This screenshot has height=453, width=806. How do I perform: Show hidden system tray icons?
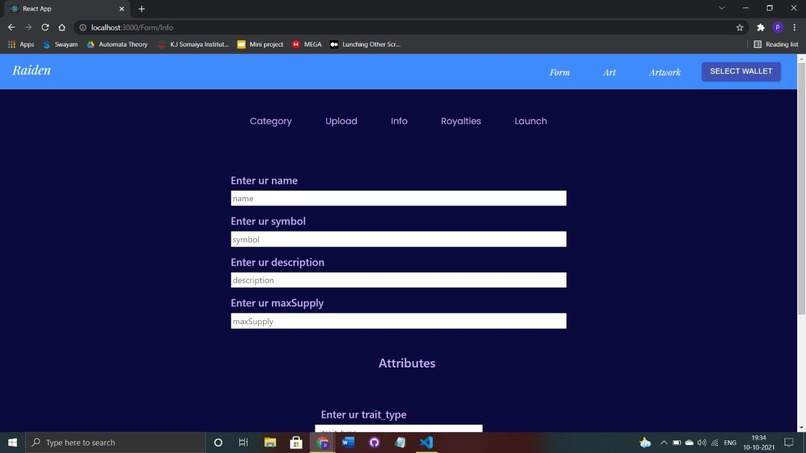coord(664,442)
